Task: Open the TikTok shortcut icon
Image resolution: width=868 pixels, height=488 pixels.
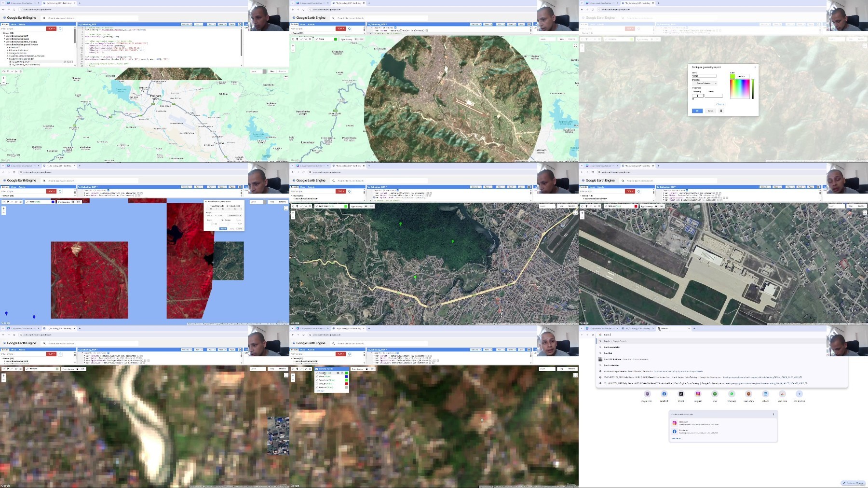Action: (681, 394)
